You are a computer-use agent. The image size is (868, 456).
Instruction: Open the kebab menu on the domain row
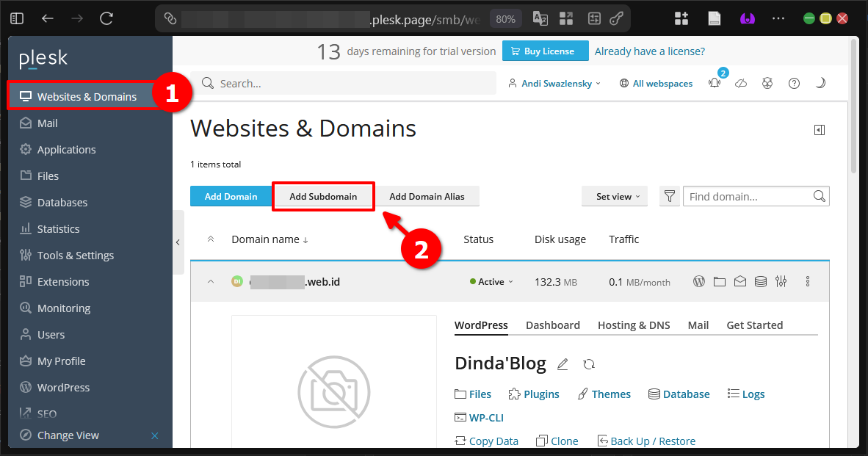(x=807, y=281)
